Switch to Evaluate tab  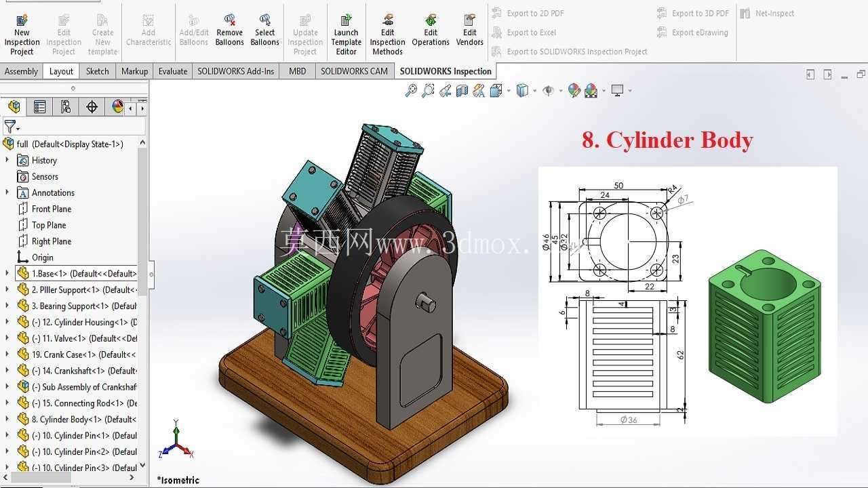point(173,71)
